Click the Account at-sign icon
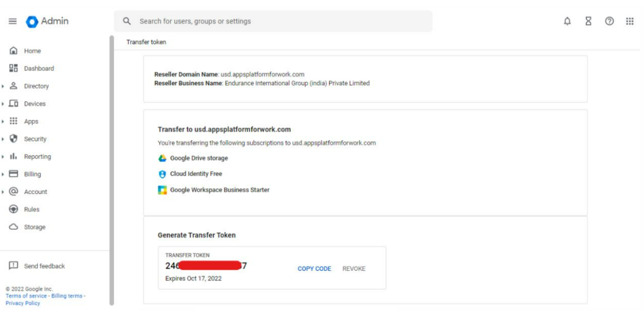 (13, 191)
